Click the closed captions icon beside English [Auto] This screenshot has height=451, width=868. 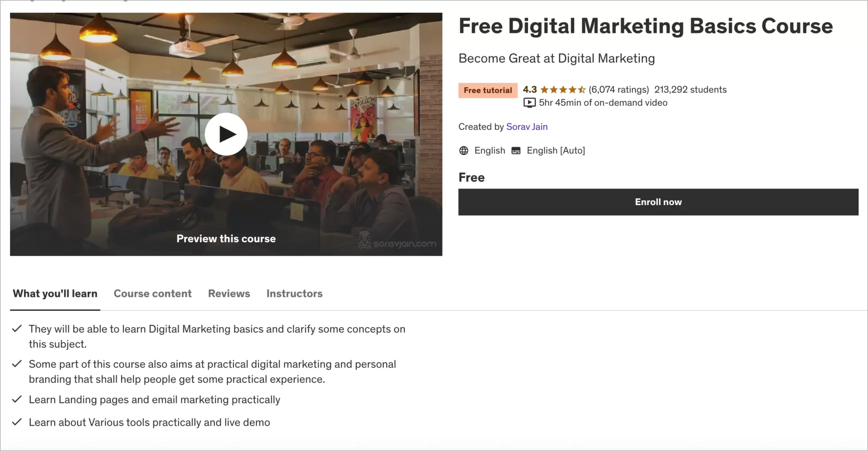516,150
